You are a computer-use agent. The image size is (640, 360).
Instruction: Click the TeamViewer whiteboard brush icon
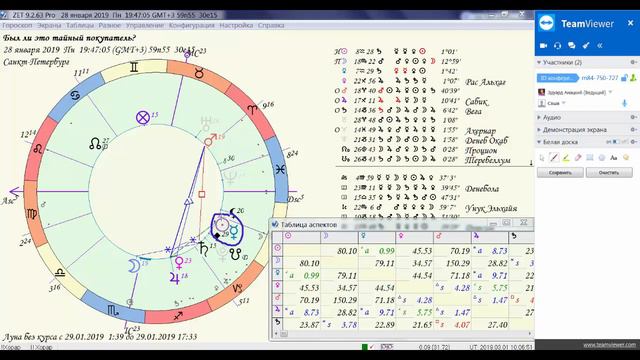tap(586, 46)
